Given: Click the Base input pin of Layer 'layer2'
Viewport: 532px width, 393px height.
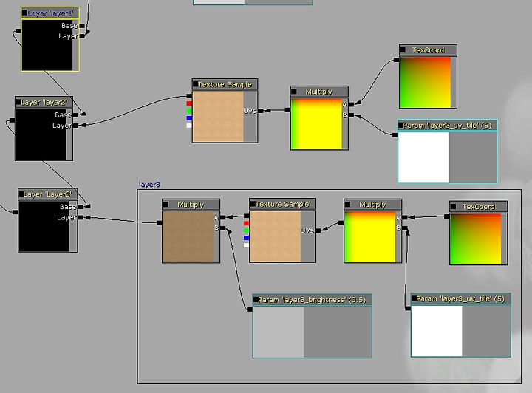Looking at the screenshot, I should (75, 115).
